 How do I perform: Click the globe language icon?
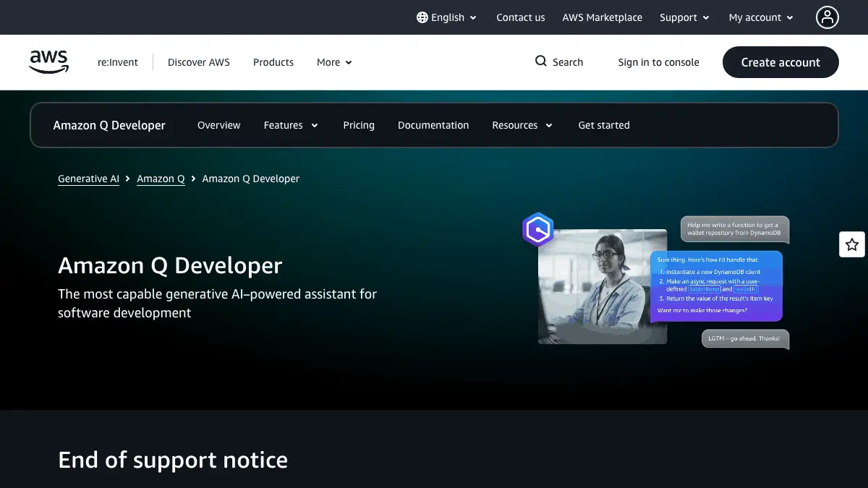422,17
